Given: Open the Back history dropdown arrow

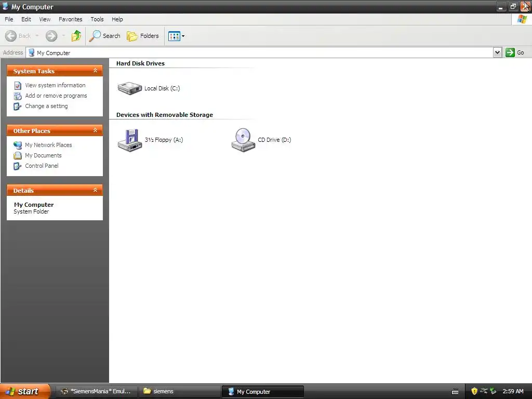Looking at the screenshot, I should point(37,36).
